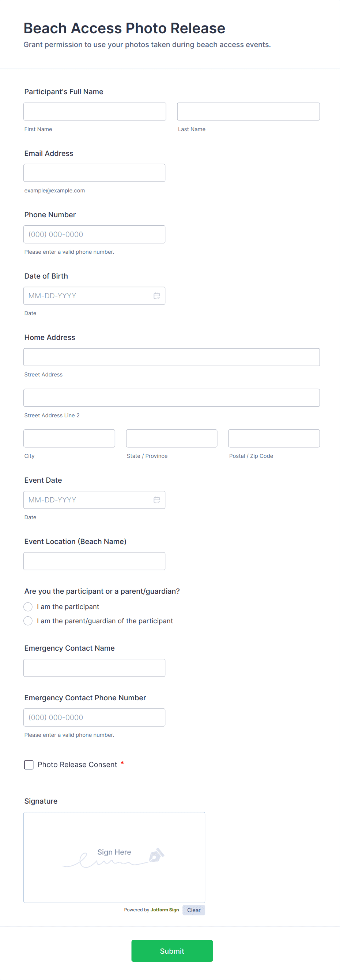Select the Email Address text box
Viewport: 340px width, 980px height.
click(x=94, y=173)
